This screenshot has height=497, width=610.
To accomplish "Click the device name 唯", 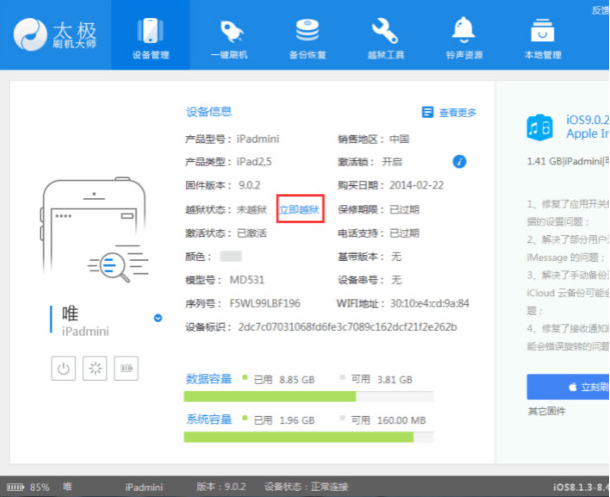I will (70, 313).
